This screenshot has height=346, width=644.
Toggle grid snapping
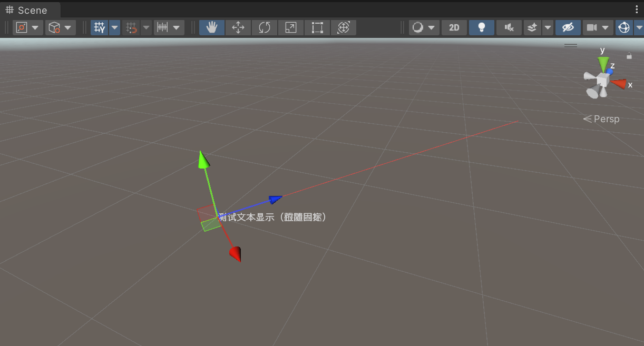(x=131, y=27)
